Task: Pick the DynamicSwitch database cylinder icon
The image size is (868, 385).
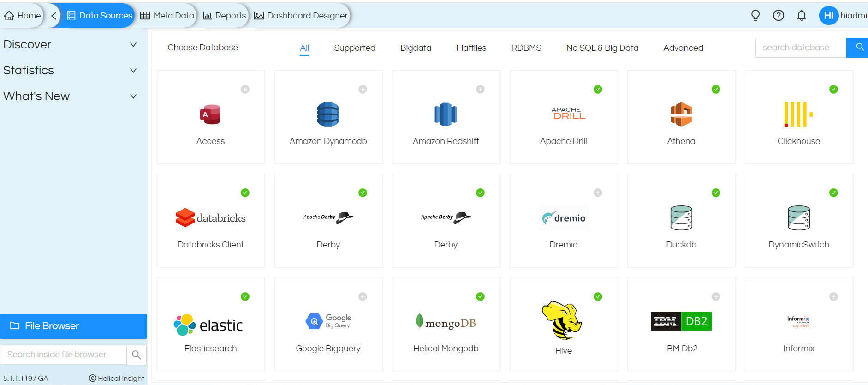Action: tap(799, 218)
